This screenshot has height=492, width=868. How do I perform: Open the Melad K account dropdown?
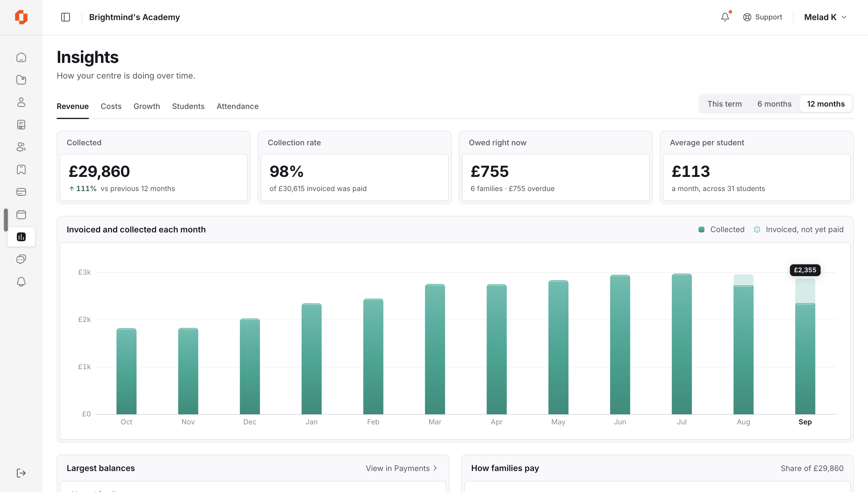tap(825, 17)
